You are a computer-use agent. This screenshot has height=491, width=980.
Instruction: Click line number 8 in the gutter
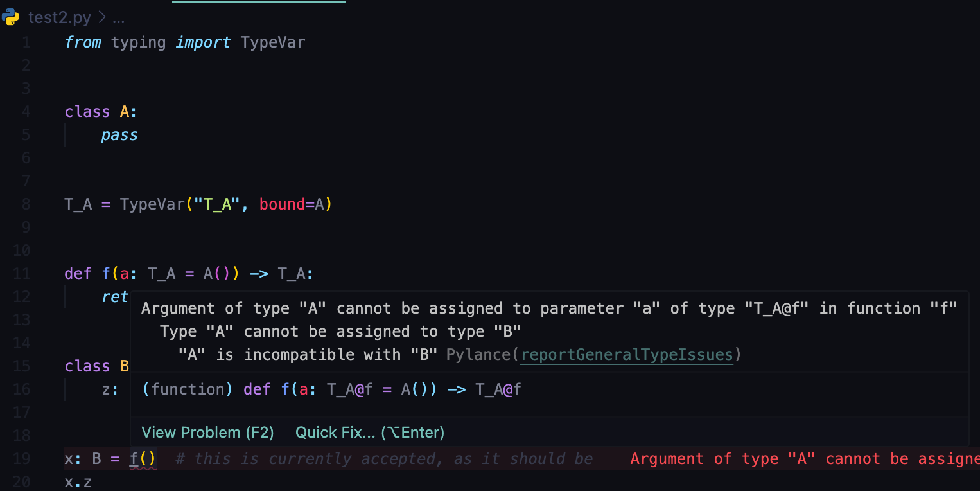coord(26,204)
